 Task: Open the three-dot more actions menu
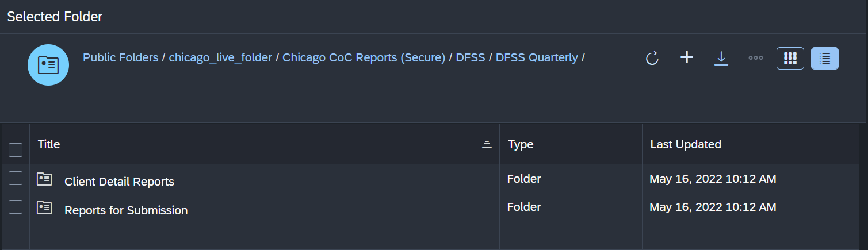(756, 58)
